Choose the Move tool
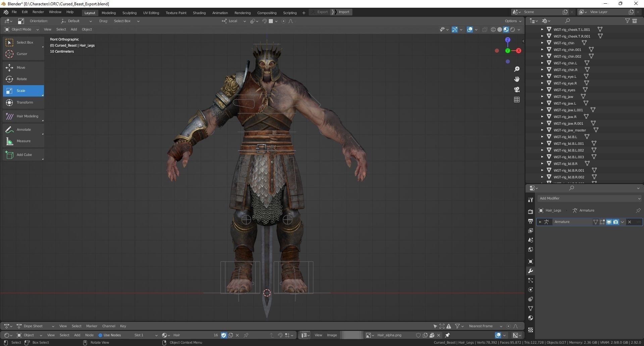Viewport: 644px width, 346px height. [x=23, y=67]
